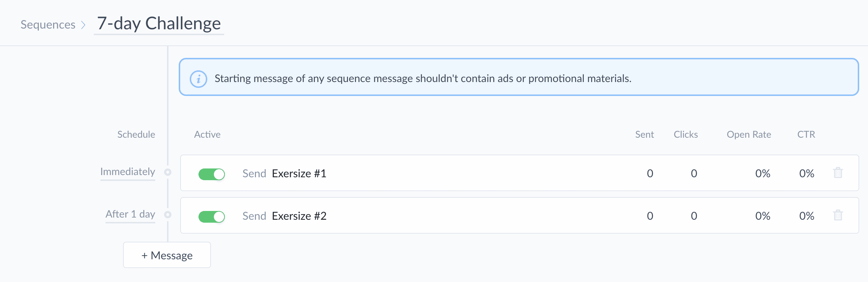Screen dimensions: 868x282
Task: Click the Active column header
Action: coord(207,134)
